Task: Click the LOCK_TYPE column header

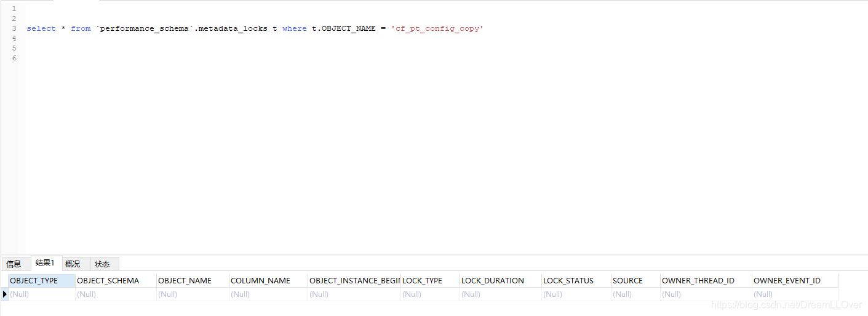Action: [x=430, y=280]
